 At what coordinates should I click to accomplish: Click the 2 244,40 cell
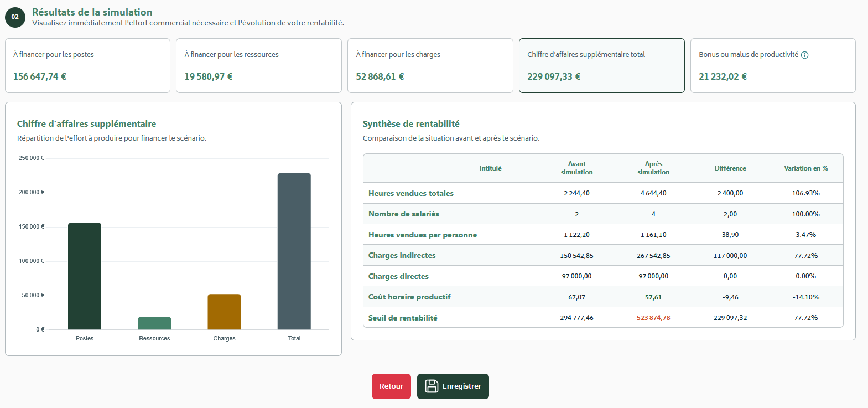pos(576,193)
